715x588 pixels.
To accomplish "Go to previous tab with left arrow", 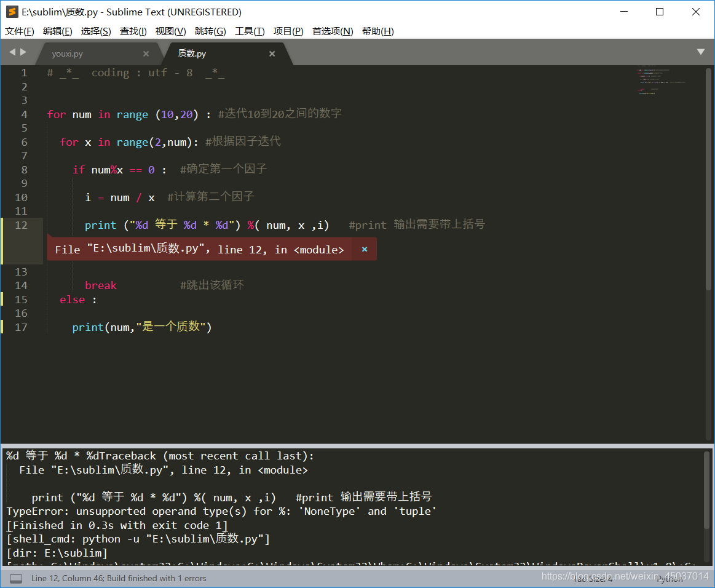I will [12, 52].
